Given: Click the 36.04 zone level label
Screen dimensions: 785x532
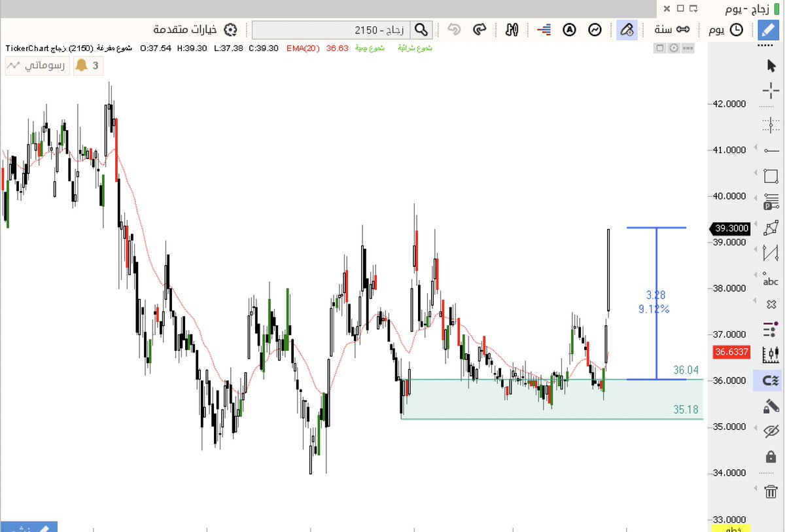Looking at the screenshot, I should pos(686,370).
